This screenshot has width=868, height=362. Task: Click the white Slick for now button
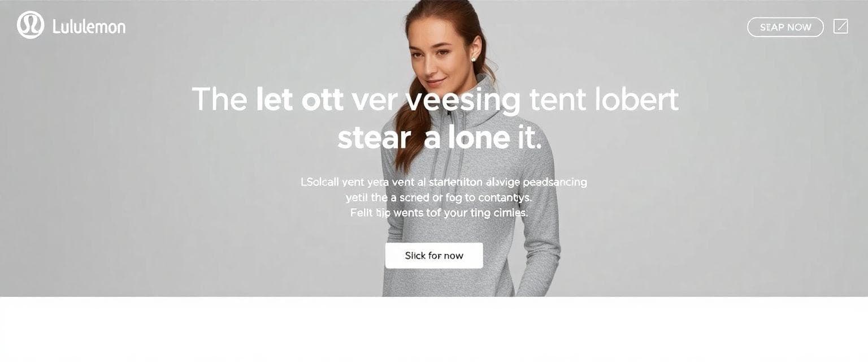[434, 256]
